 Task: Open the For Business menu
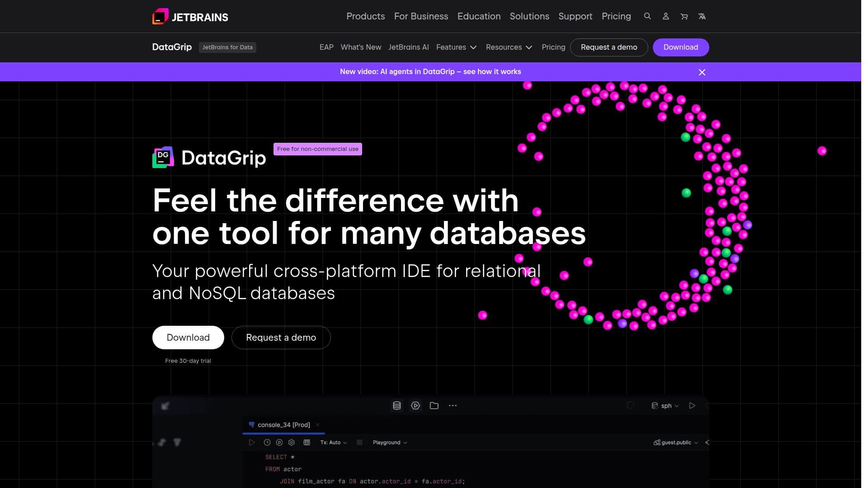421,16
